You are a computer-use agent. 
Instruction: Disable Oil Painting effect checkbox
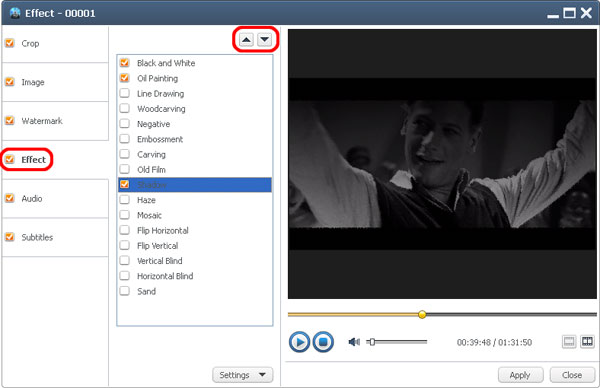tap(124, 78)
